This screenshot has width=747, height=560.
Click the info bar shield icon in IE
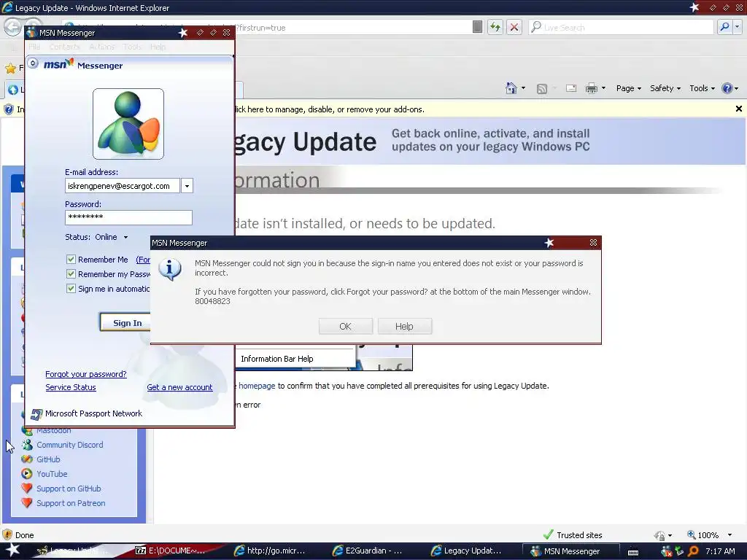click(9, 109)
